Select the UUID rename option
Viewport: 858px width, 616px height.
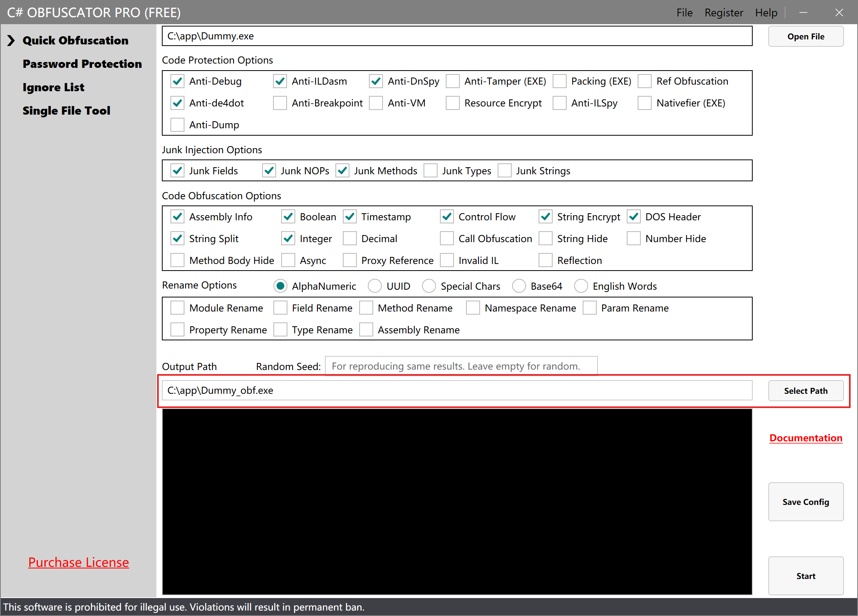coord(375,286)
